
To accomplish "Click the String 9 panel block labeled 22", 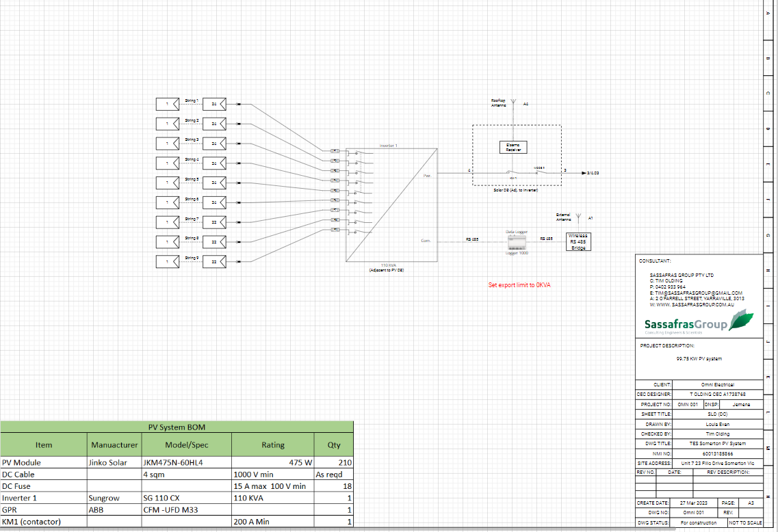I will click(214, 262).
